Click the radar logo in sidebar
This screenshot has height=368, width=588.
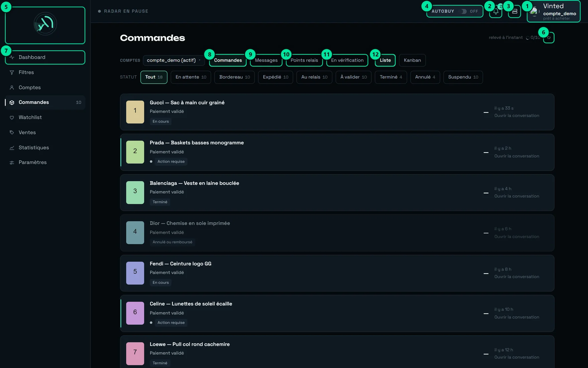[45, 24]
